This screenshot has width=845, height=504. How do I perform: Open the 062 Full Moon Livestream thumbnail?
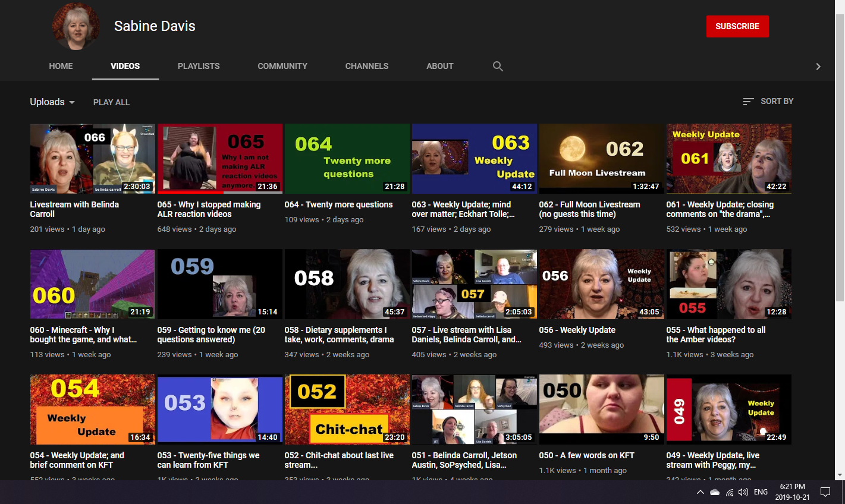coord(601,159)
